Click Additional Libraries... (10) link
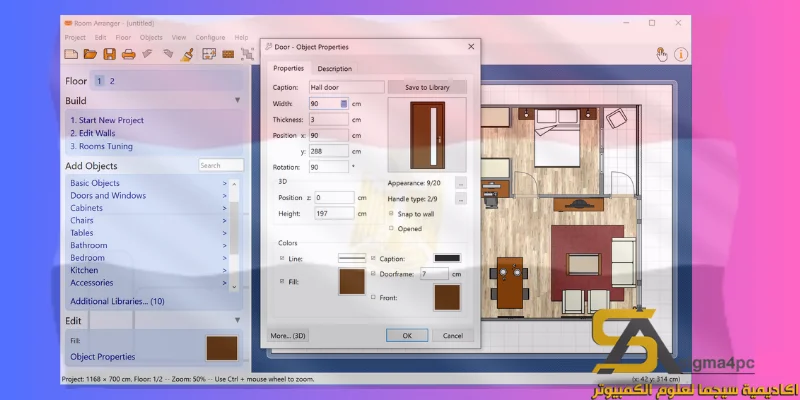The width and height of the screenshot is (800, 400). 117,302
